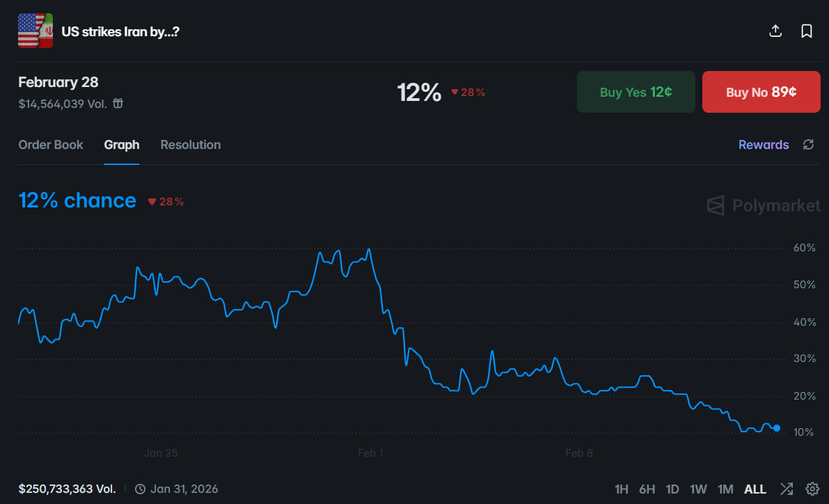
Task: Choose the ALL time range
Action: 755,489
